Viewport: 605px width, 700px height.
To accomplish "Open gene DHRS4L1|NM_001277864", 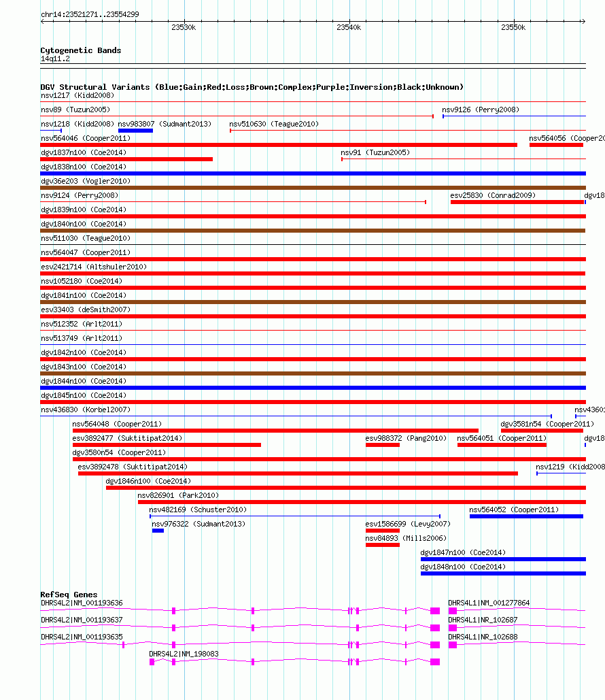I will point(489,603).
